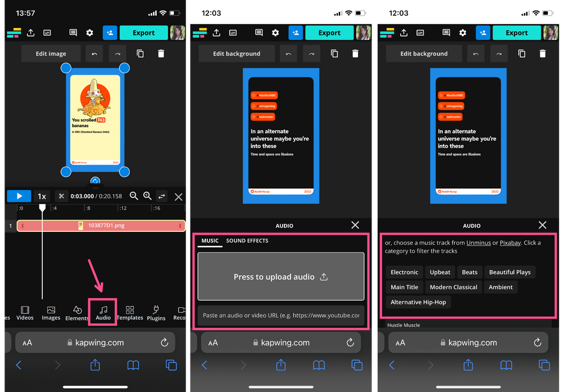Open the Plugins panel
This screenshot has height=392, width=562.
pos(156,313)
